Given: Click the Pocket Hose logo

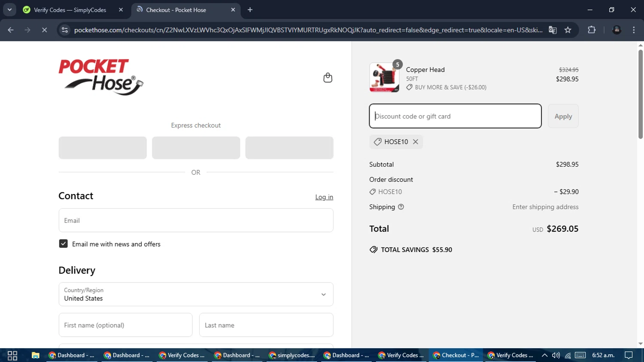Looking at the screenshot, I should click(x=101, y=77).
